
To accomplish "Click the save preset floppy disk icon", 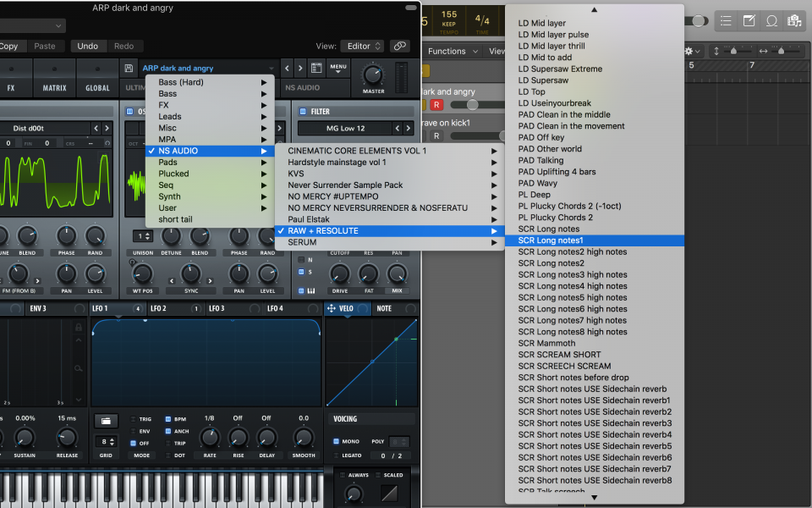I will (x=129, y=68).
